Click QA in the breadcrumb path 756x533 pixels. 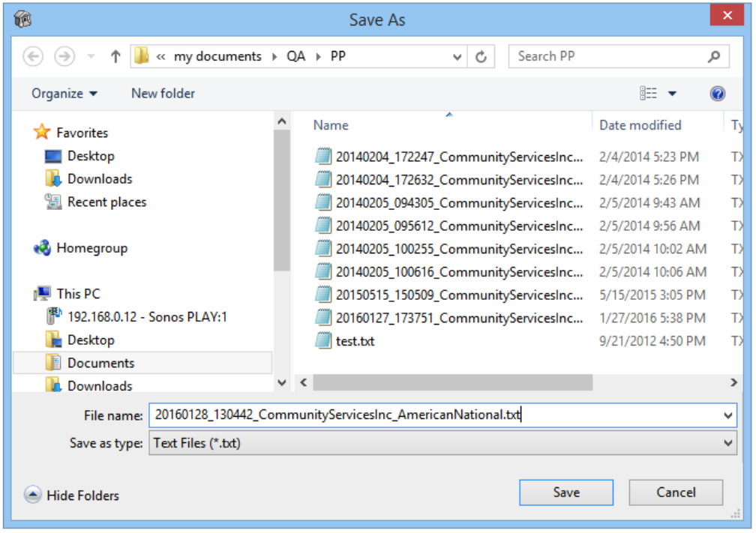tap(295, 56)
